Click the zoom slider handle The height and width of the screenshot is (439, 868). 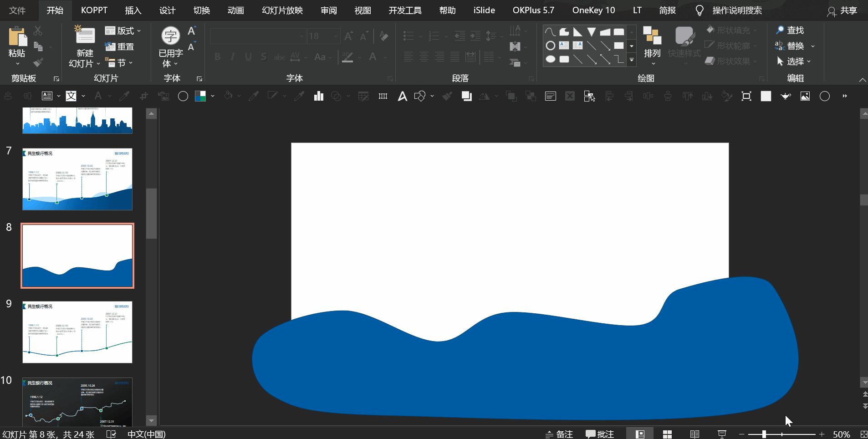pos(764,434)
